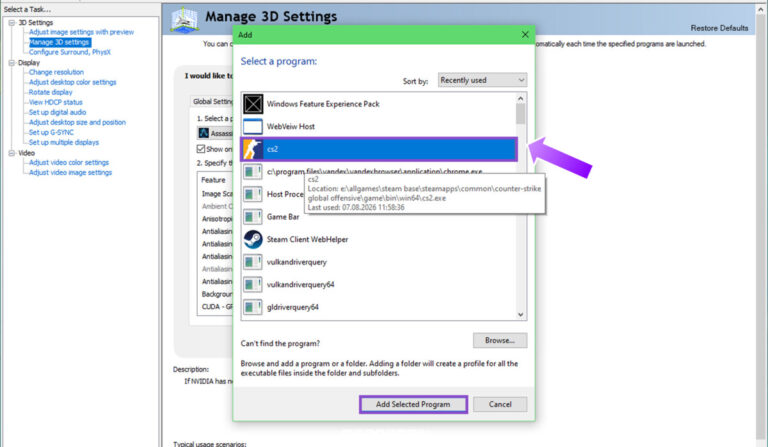Open Set up digital audio
Image resolution: width=768 pixels, height=447 pixels.
pos(57,112)
